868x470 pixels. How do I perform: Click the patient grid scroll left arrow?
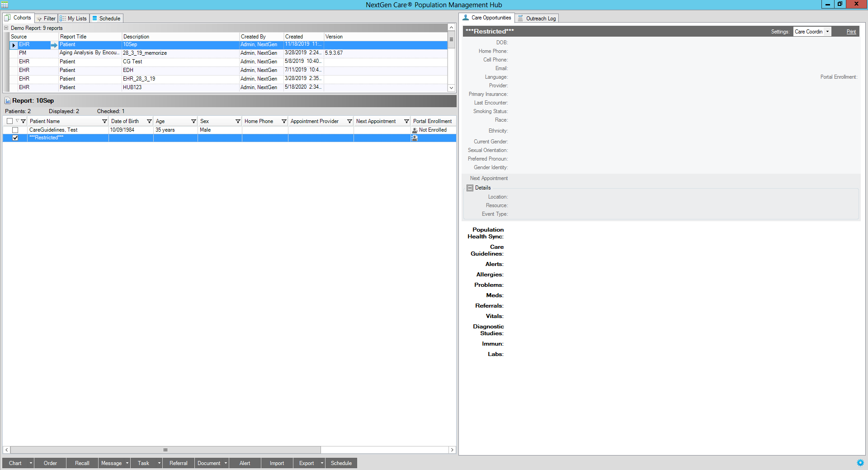click(6, 450)
